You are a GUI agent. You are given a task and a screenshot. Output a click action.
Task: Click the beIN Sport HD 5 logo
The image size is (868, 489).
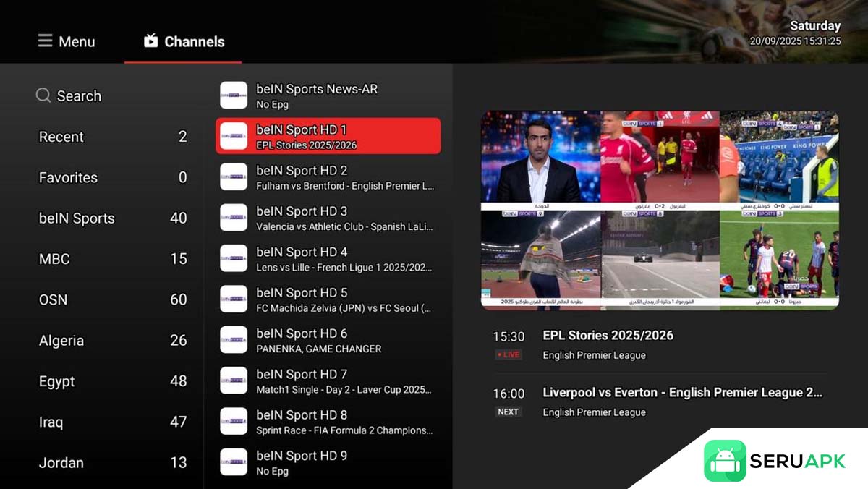tap(234, 299)
